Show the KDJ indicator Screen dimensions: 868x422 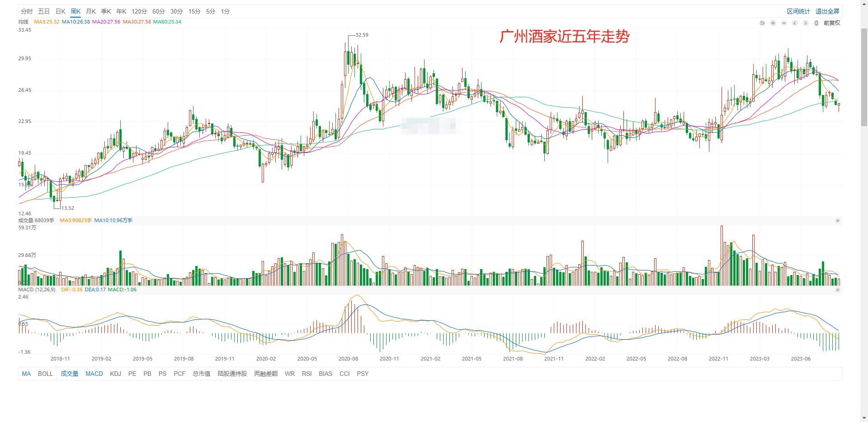point(116,374)
